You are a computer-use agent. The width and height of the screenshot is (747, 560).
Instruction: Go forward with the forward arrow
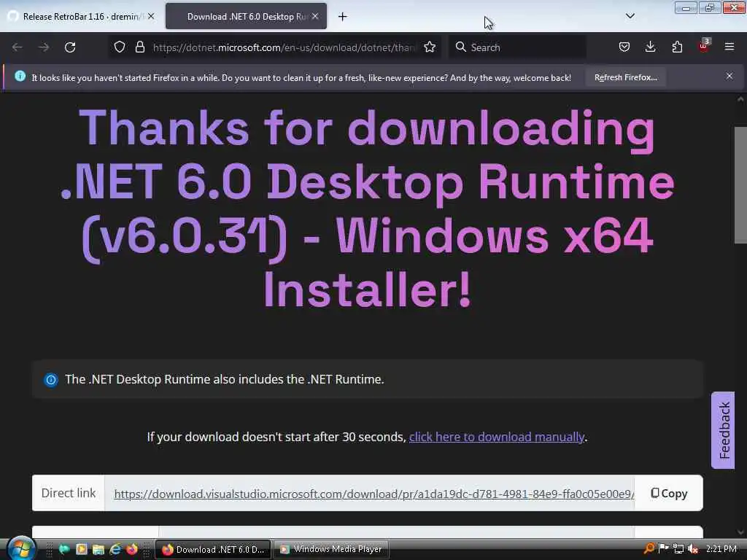pos(43,47)
